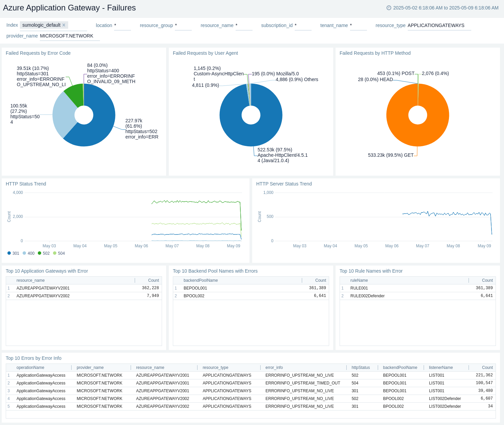Screen dimensions: 504x425
Task: Sort by listenerName column header
Action: click(x=441, y=368)
